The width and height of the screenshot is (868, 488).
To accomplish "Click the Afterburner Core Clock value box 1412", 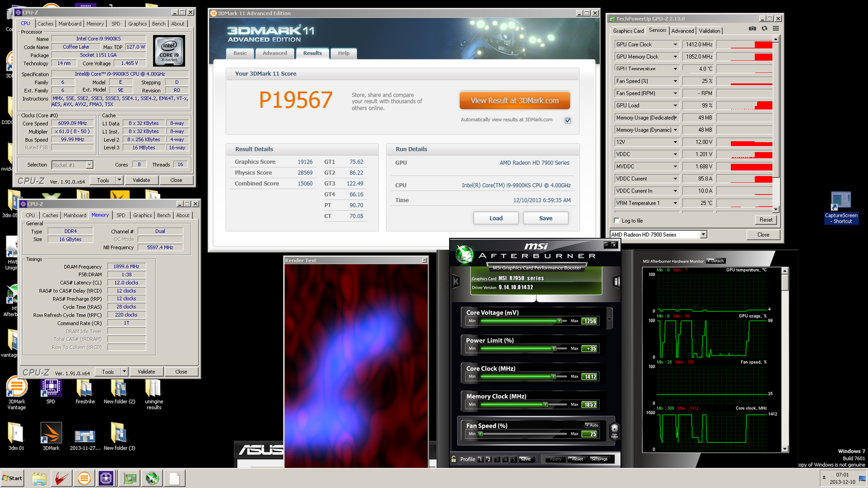I will tap(590, 376).
